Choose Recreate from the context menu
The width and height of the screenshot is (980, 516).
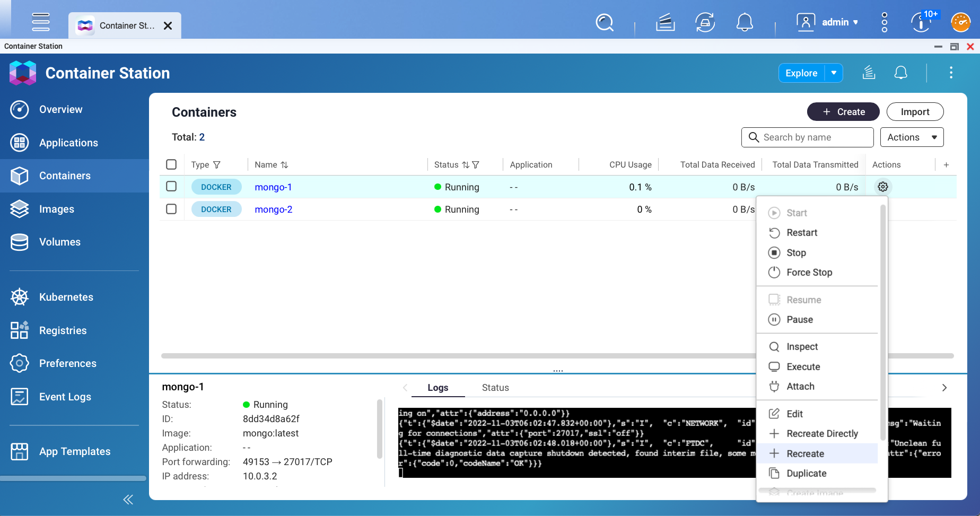[x=805, y=453]
